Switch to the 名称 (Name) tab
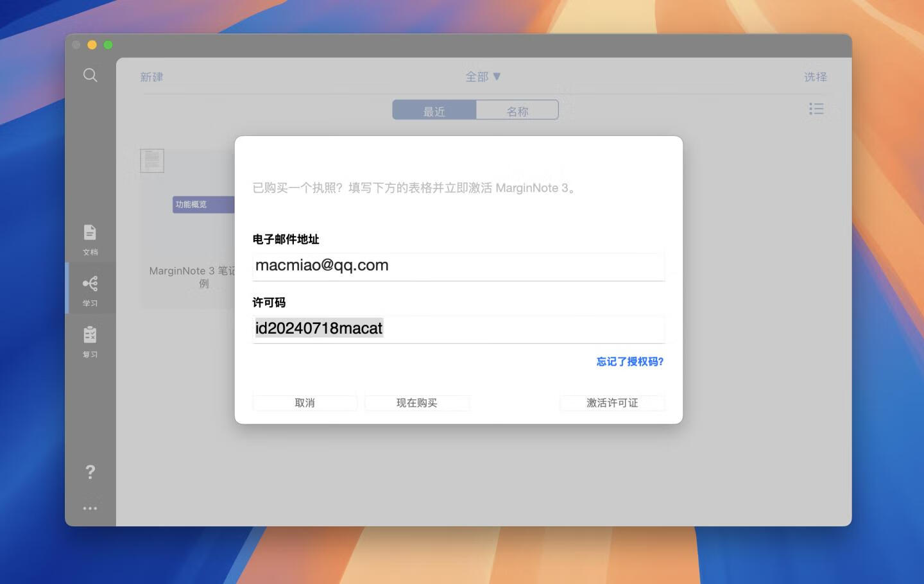Screen dimensions: 924x584 point(517,109)
